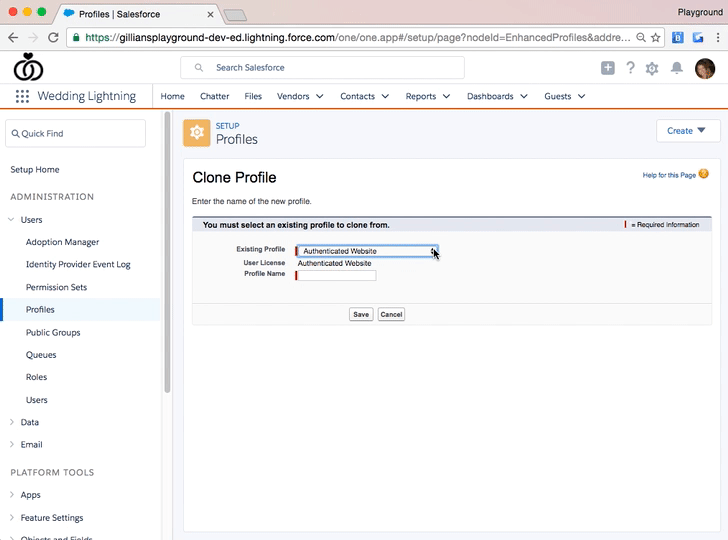Open Public Groups in sidebar
This screenshot has width=728, height=540.
(x=53, y=332)
